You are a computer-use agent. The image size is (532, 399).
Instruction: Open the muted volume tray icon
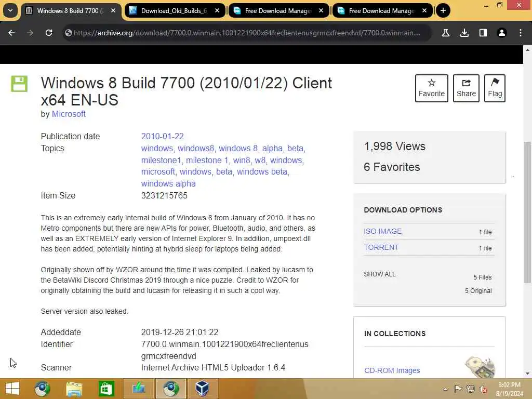tap(483, 389)
